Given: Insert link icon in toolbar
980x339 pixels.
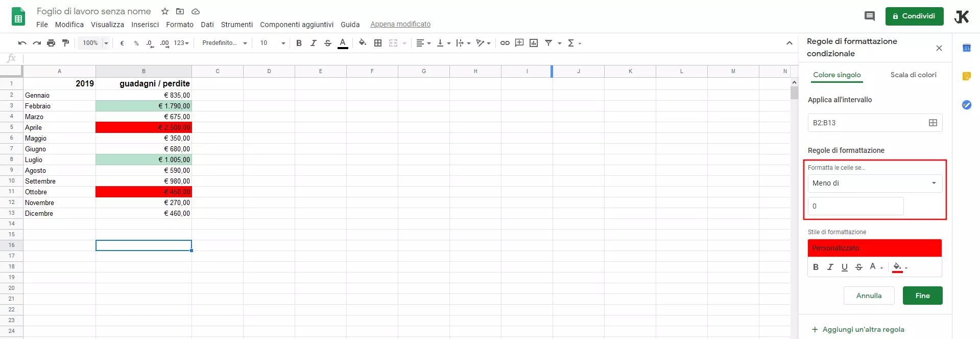Looking at the screenshot, I should (x=505, y=43).
